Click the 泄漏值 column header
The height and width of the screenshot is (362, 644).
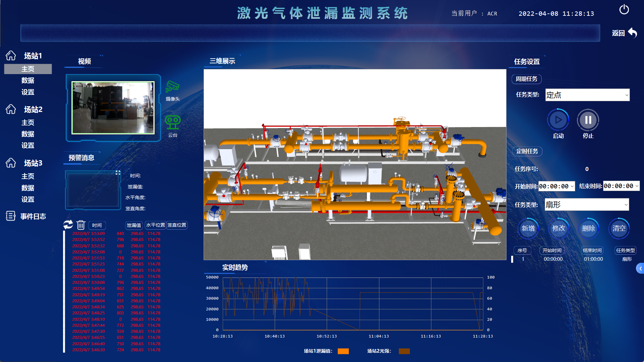tap(134, 225)
